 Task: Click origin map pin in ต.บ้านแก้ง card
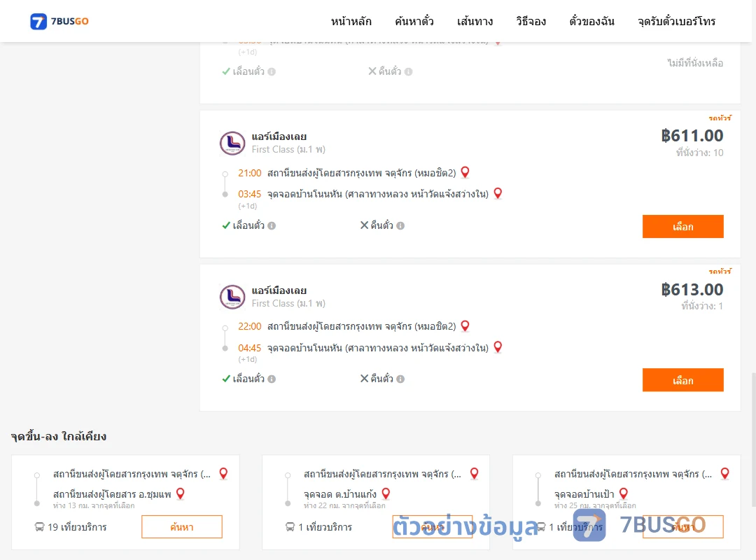click(x=475, y=474)
